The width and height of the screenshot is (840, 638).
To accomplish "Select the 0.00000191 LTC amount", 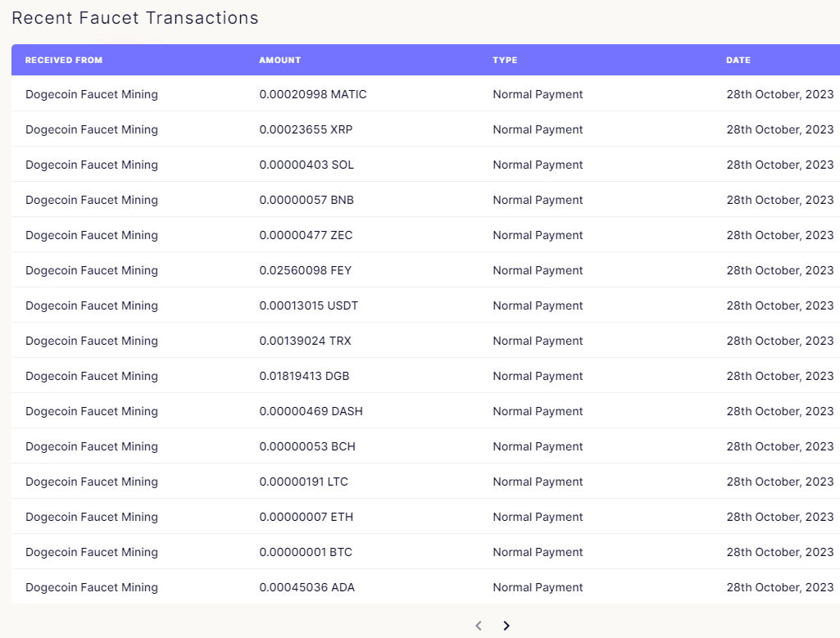I will coord(304,482).
